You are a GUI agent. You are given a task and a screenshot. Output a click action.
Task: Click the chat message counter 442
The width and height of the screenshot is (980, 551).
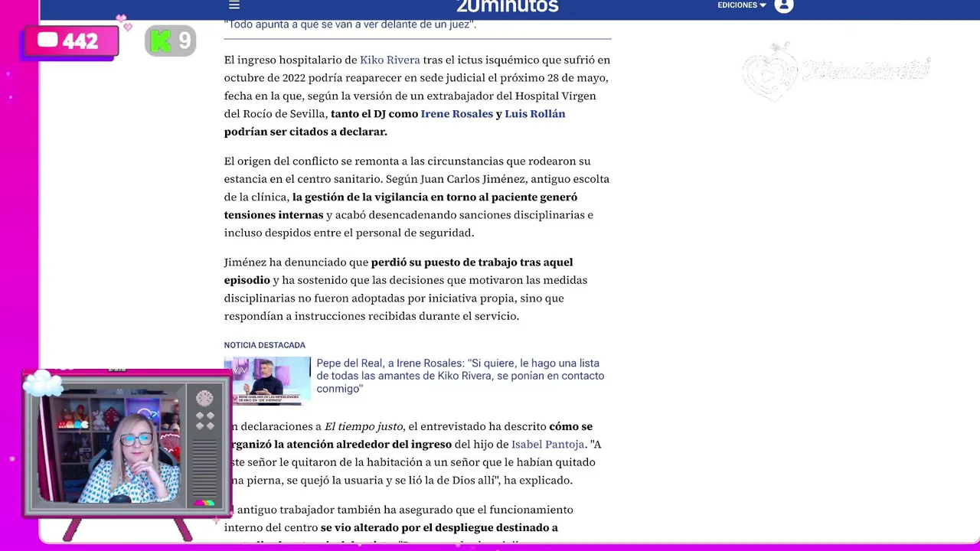71,41
